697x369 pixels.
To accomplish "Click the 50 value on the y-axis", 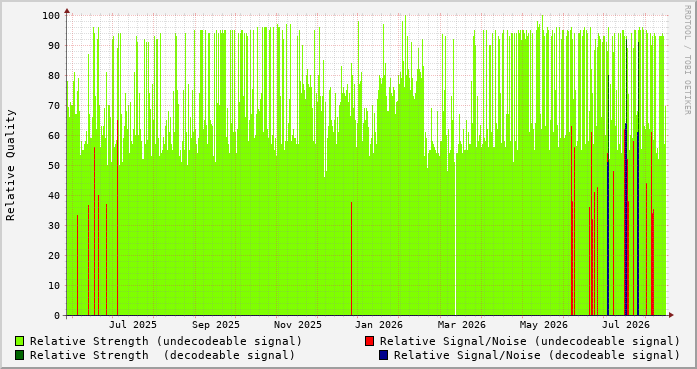I will (54, 165).
